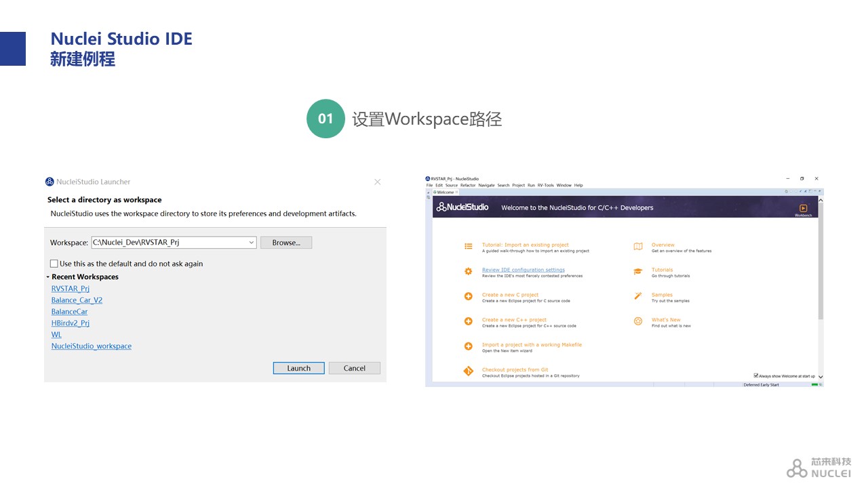Click 'Find out what is new' text
Viewport: 868px width, 488px height.
pos(671,326)
